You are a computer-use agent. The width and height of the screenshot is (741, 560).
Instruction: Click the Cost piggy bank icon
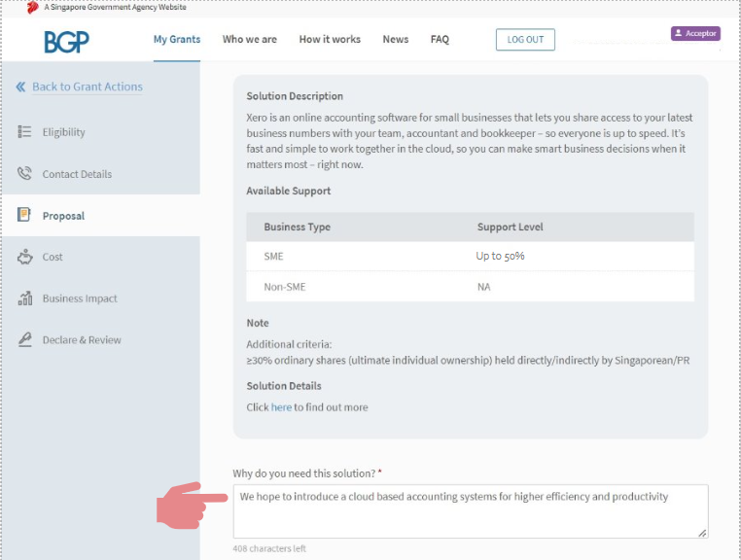click(x=25, y=257)
